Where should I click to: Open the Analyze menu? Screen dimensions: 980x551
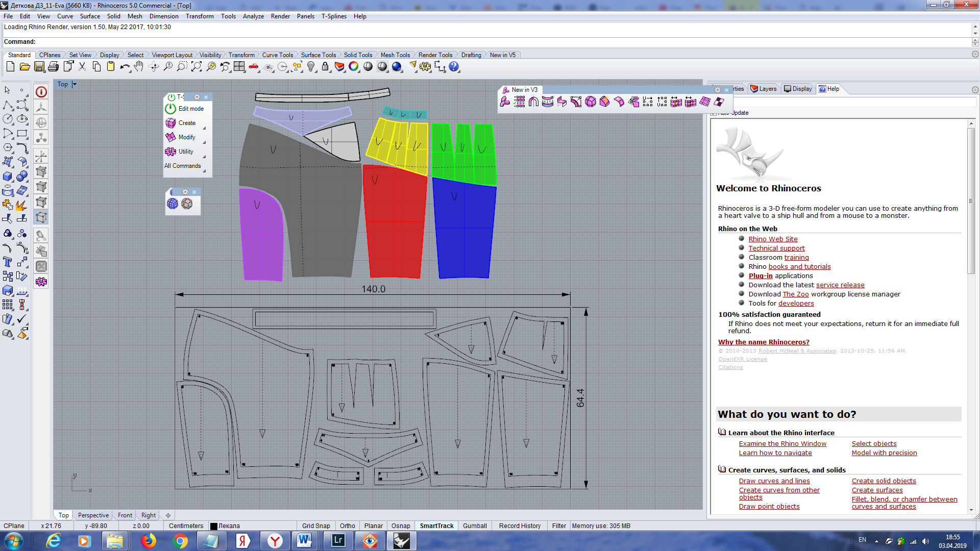253,16
